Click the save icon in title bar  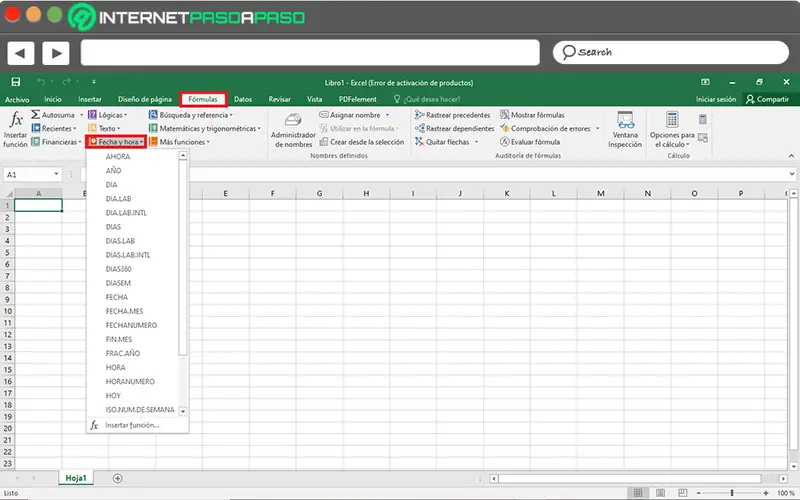(16, 82)
